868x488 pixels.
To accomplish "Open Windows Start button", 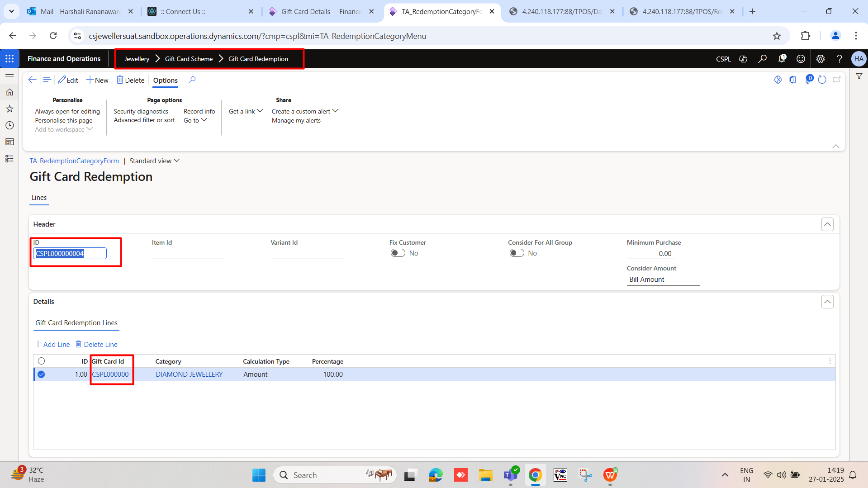I will (259, 475).
